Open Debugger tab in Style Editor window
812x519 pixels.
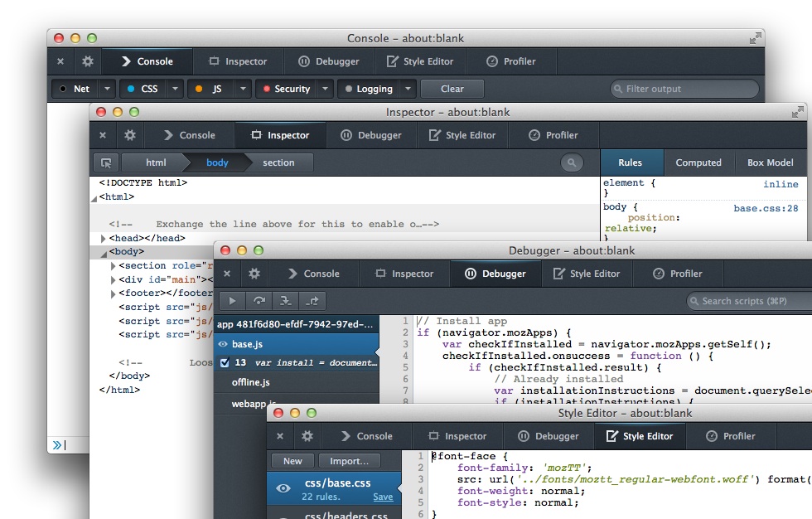(x=549, y=436)
